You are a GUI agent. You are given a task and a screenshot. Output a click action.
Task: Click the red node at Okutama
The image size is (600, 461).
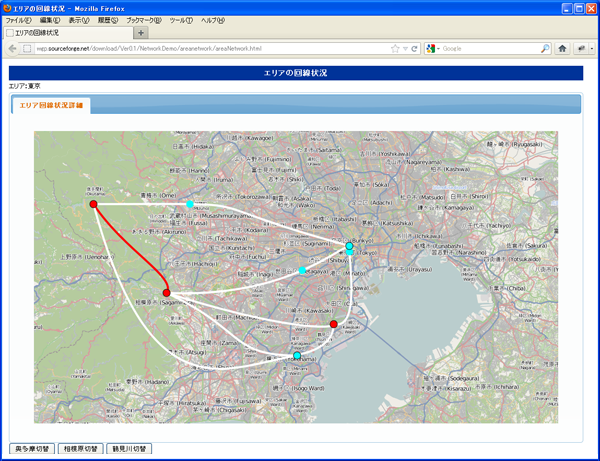93,204
